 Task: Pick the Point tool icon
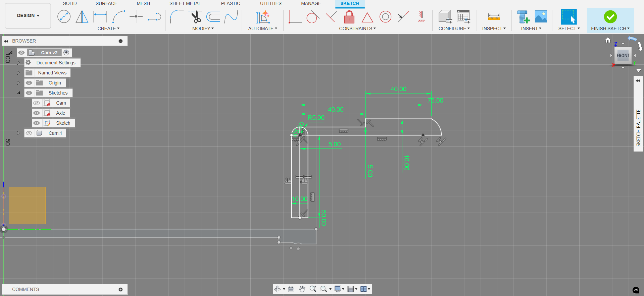136,16
